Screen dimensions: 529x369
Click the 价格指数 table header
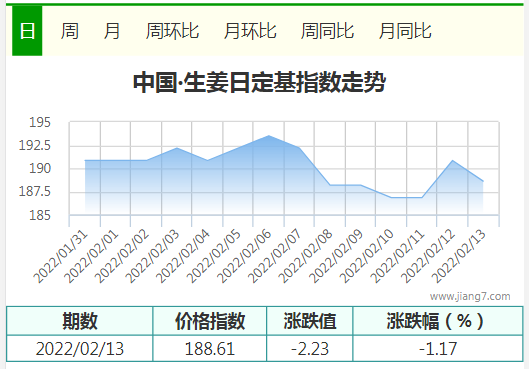click(210, 321)
